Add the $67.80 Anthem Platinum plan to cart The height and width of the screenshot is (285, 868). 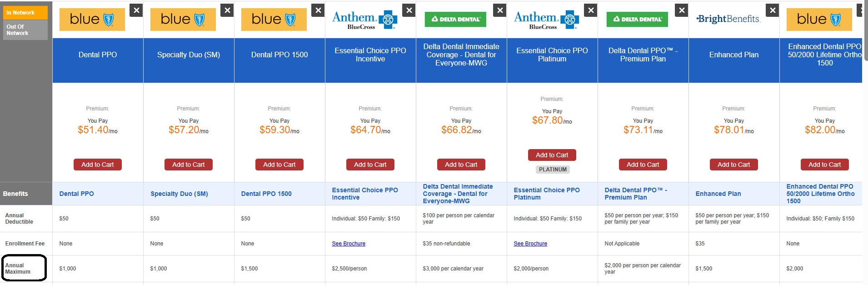click(552, 155)
